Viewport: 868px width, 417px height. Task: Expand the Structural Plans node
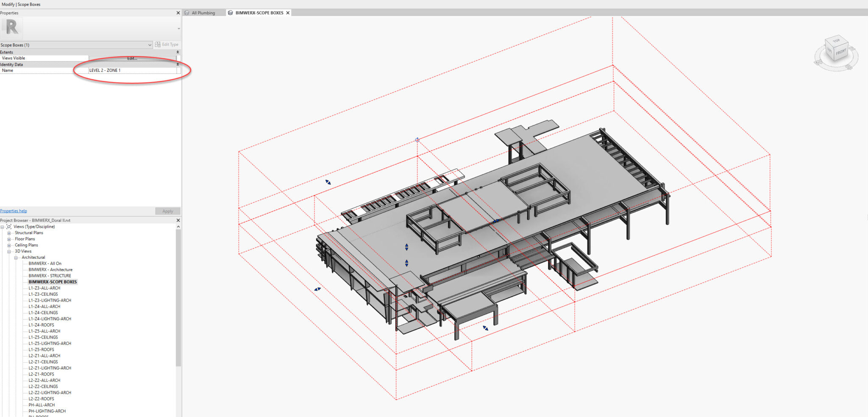9,232
